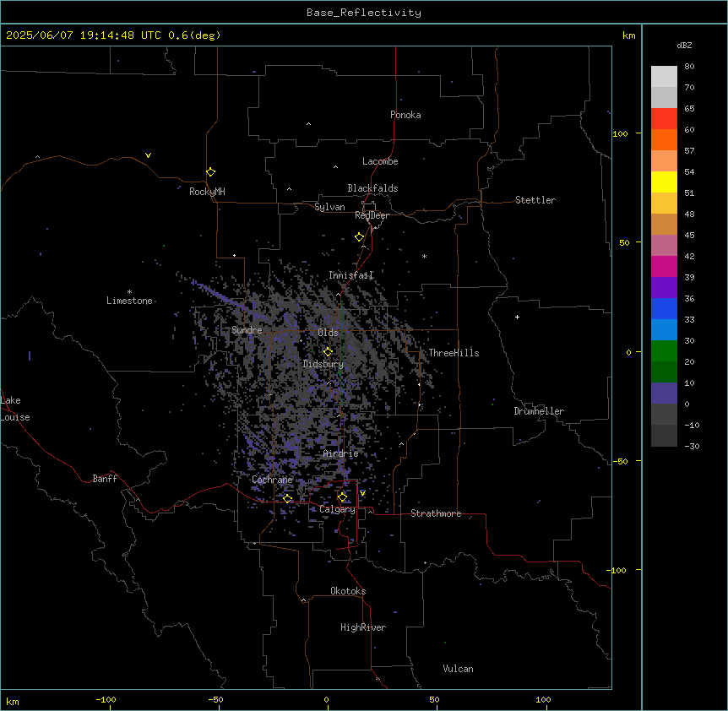Click the Strathmore city label
Screen dimensions: 728x711
[436, 513]
